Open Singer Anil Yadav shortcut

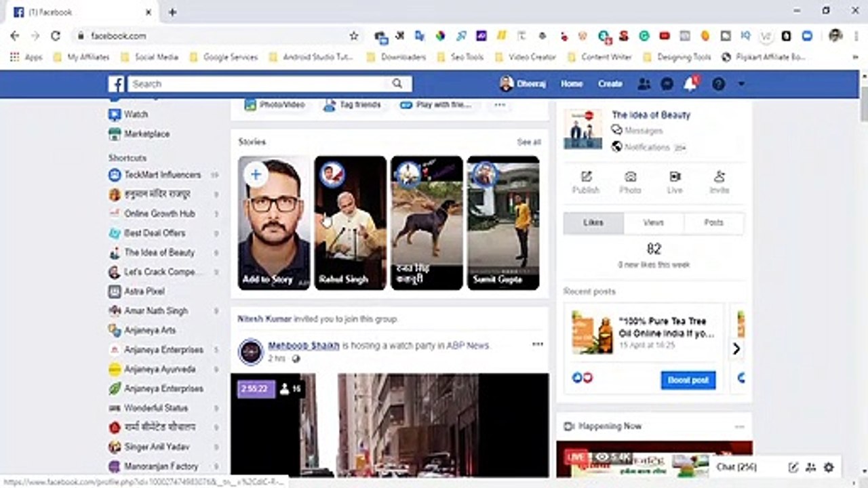[157, 447]
